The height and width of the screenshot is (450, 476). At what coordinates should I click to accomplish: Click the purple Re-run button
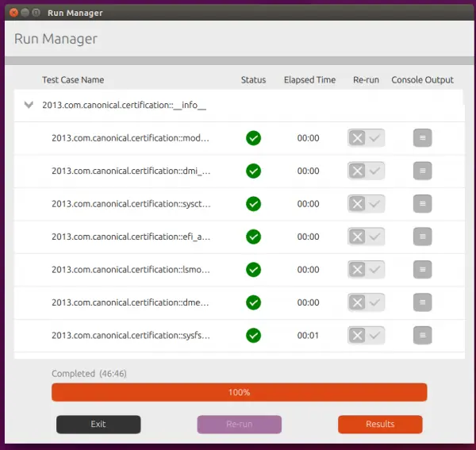[x=240, y=424]
